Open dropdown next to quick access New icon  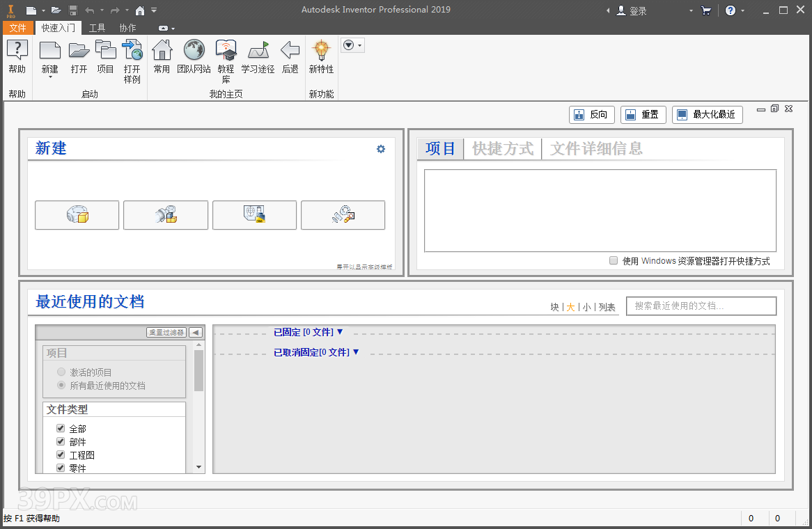tap(43, 10)
